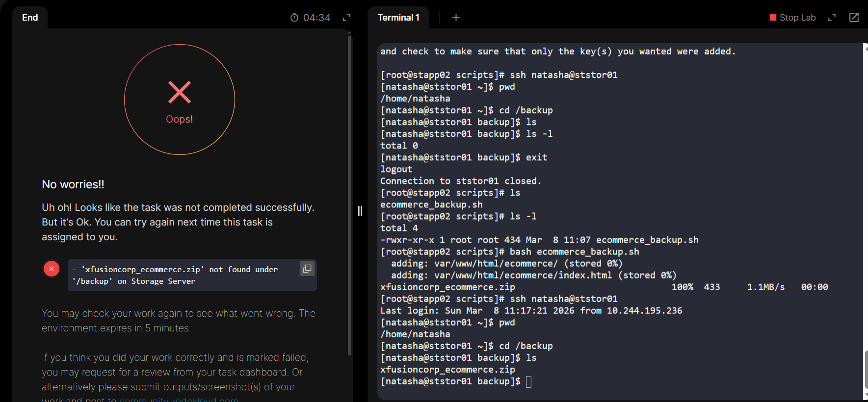
Task: Select the Terminal 1 tab
Action: click(398, 18)
